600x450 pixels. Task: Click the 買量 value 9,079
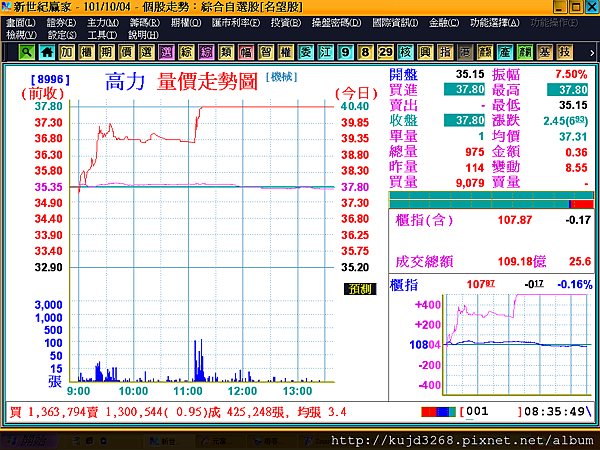[470, 183]
